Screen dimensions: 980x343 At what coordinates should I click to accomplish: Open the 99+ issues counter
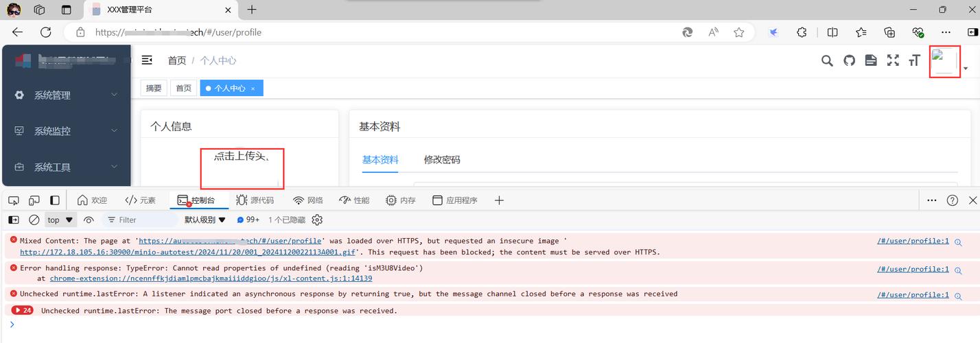click(x=248, y=220)
